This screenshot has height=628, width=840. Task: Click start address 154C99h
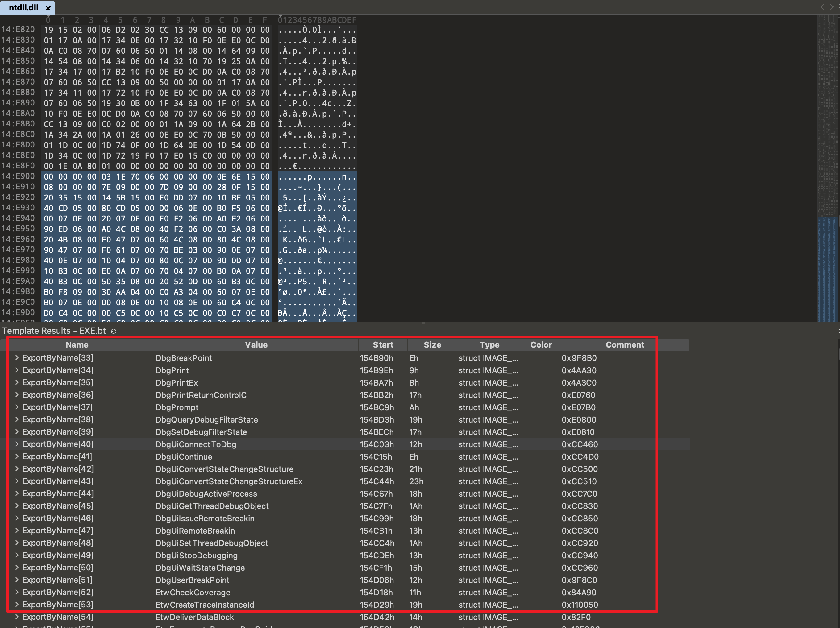point(376,518)
